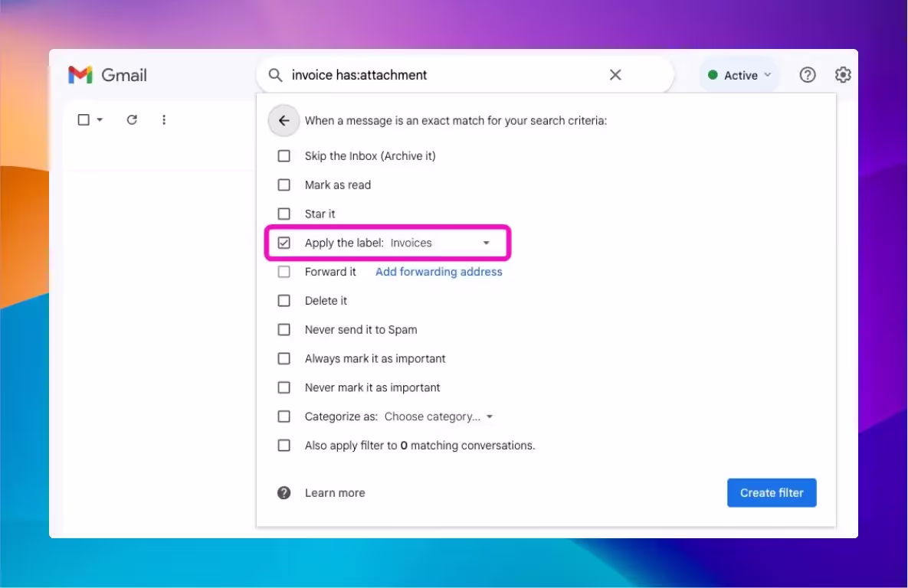Screen dimensions: 908x588
Task: Click the Learn more help icon
Action: [x=284, y=492]
